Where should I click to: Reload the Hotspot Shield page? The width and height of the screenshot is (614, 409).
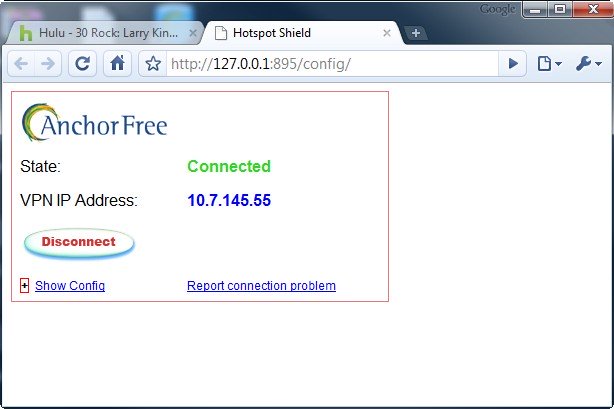pos(82,63)
